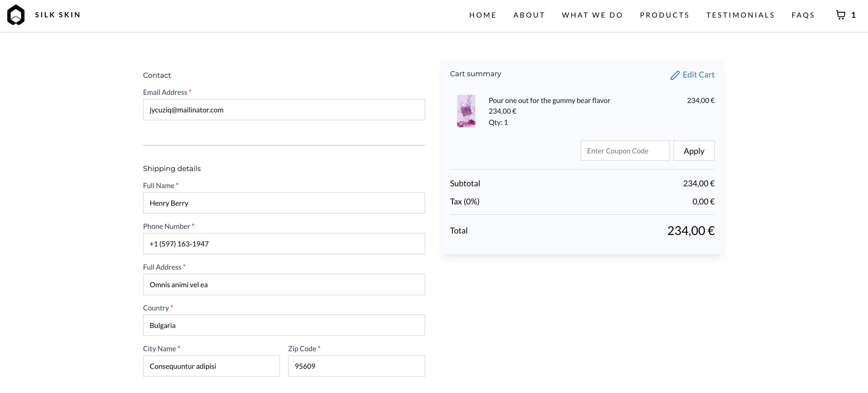Open the Country field with Bulgaria

click(284, 325)
